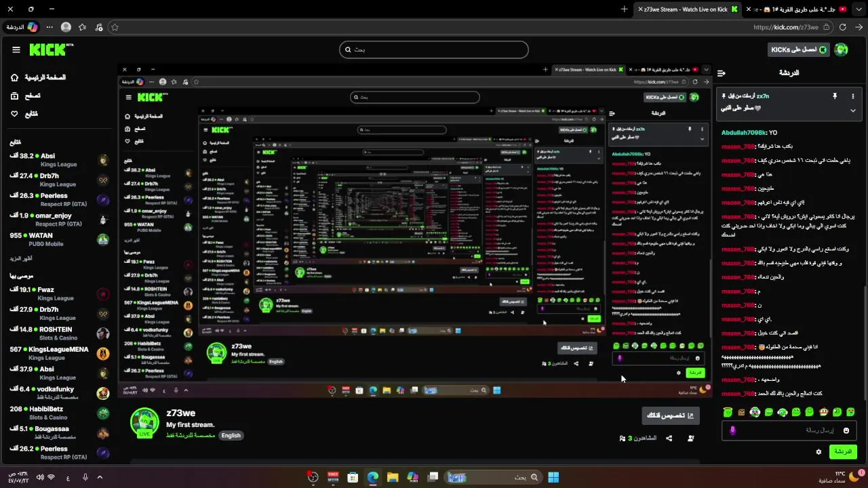The height and width of the screenshot is (488, 868).
Task: Click the English language tag
Action: 231,435
